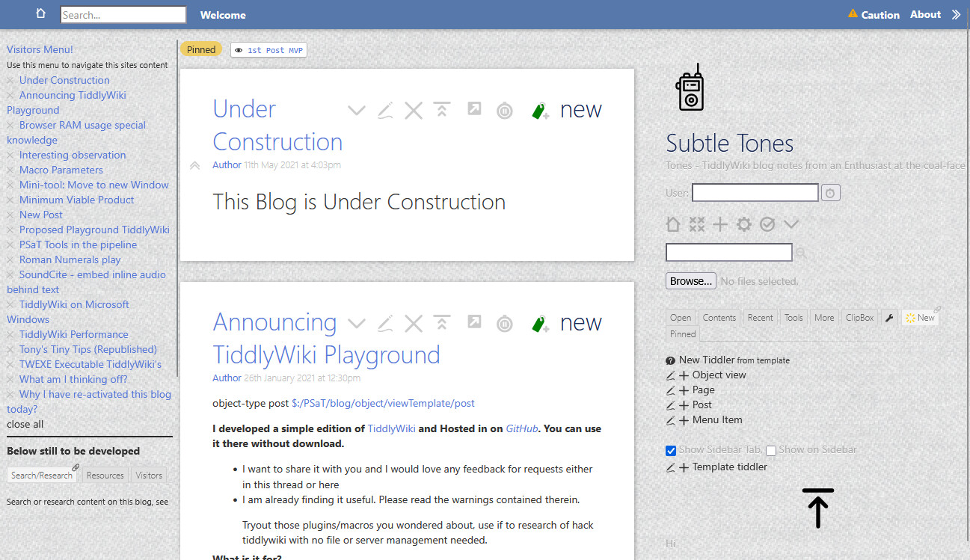This screenshot has width=970, height=560.
Task: Close the Announcing TiddlyWiki Playground tiddler
Action: pyautogui.click(x=414, y=324)
